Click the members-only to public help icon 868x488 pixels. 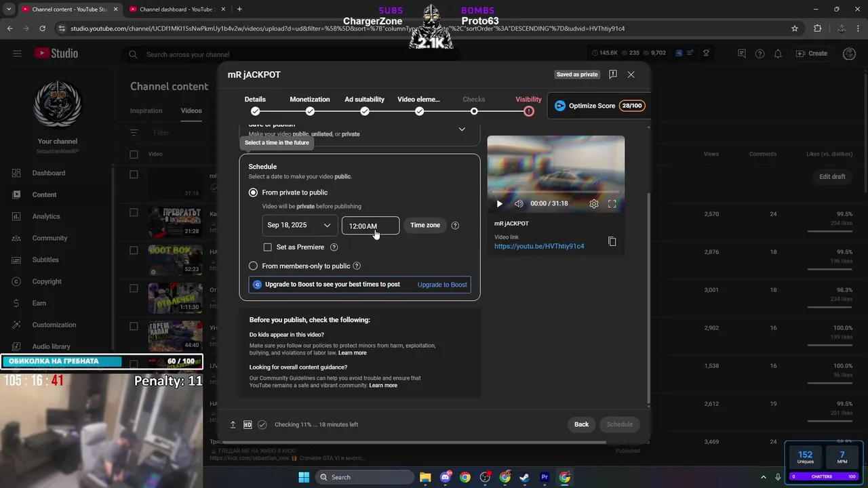pos(357,266)
